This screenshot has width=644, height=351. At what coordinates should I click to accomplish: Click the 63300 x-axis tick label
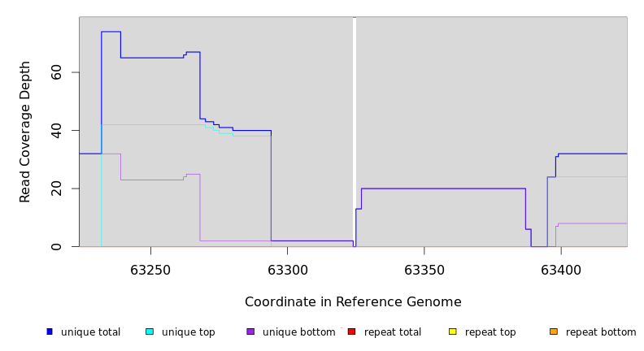(287, 270)
